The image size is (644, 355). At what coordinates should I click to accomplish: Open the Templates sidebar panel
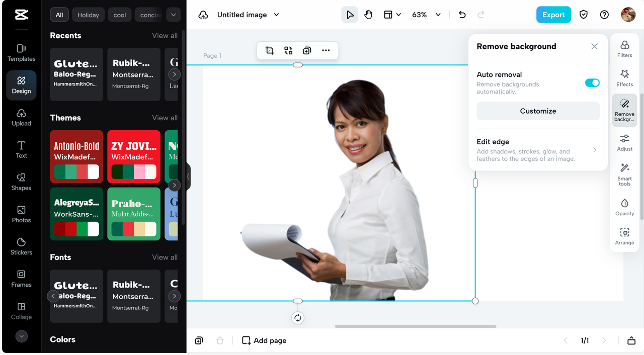coord(21,53)
